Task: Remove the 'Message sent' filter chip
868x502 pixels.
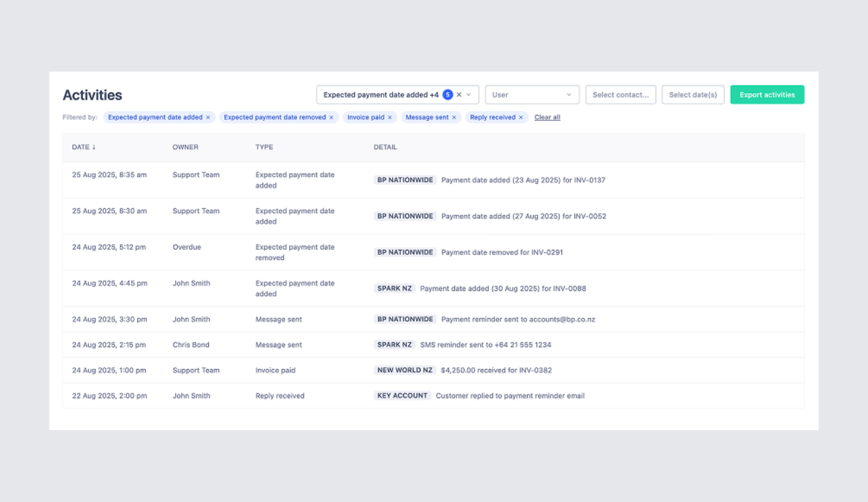Action: [x=454, y=117]
